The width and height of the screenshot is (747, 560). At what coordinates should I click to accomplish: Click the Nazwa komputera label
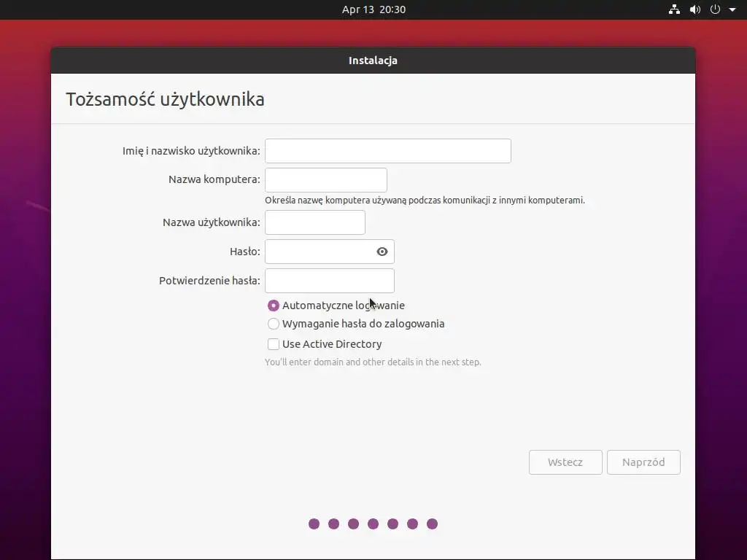click(x=214, y=179)
